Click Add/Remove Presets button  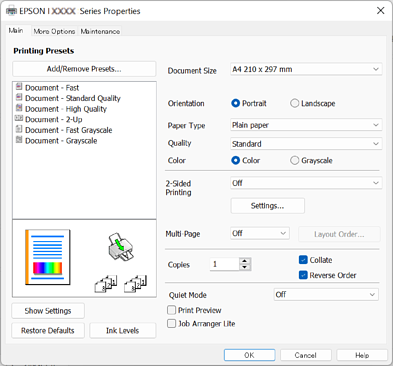click(84, 69)
